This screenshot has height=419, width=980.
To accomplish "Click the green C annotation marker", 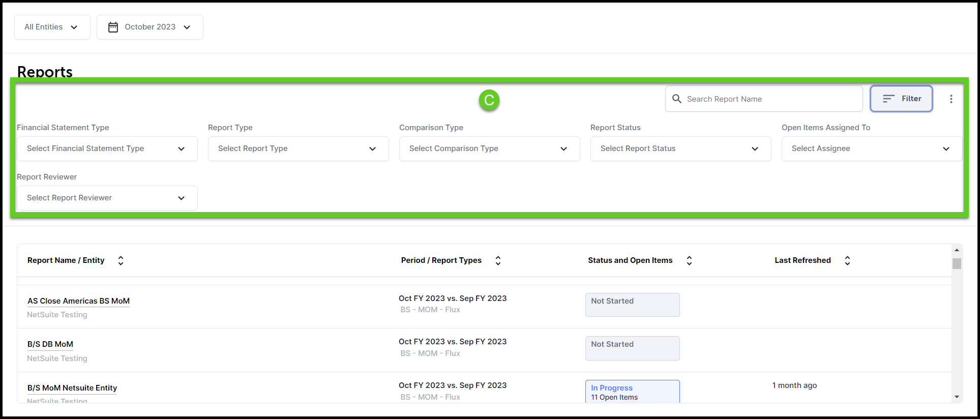I will pos(489,100).
